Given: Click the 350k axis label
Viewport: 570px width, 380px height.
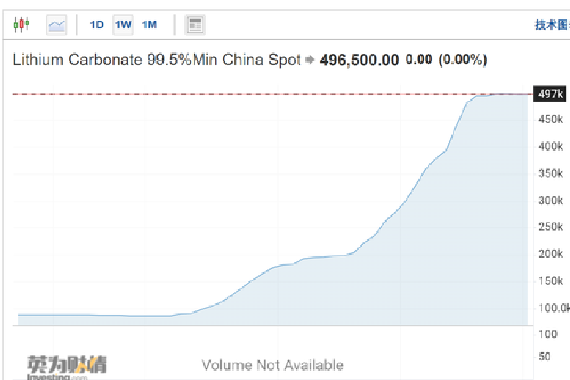Looking at the screenshot, I should 550,173.
